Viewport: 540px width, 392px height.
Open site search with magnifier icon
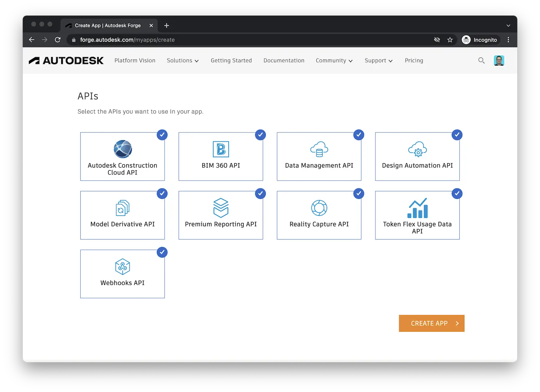[x=481, y=60]
